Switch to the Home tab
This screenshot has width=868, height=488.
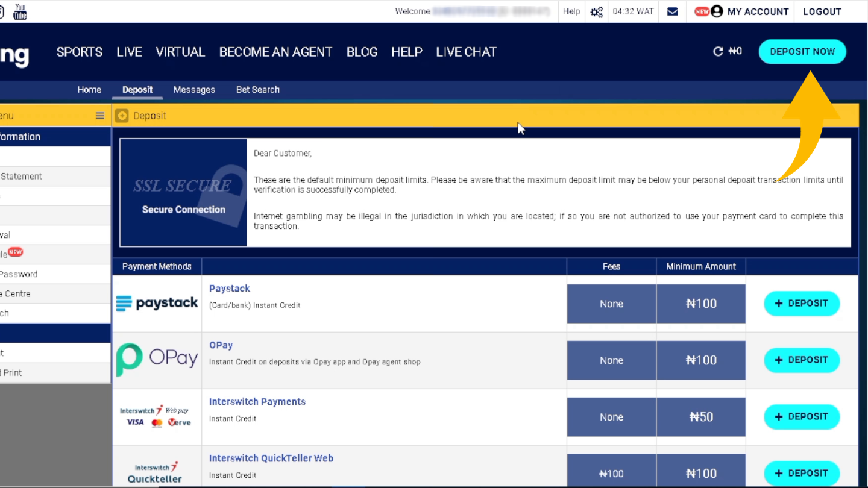click(x=89, y=90)
